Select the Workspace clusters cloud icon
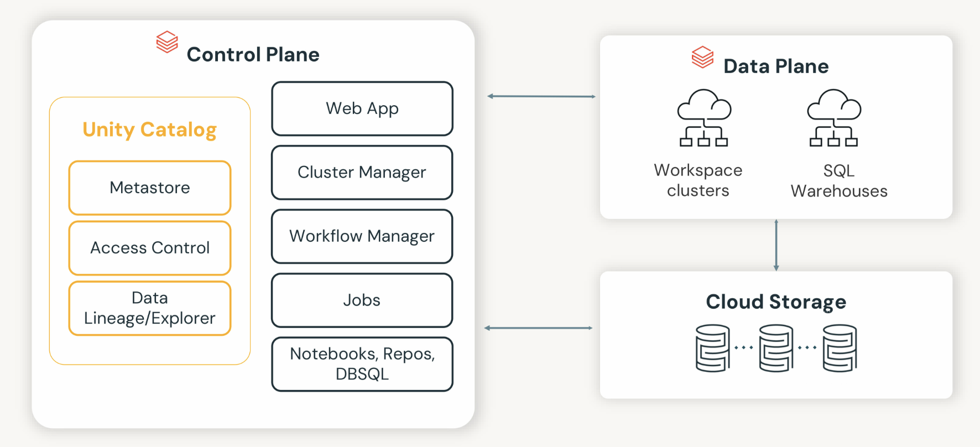The image size is (980, 447). tap(704, 118)
